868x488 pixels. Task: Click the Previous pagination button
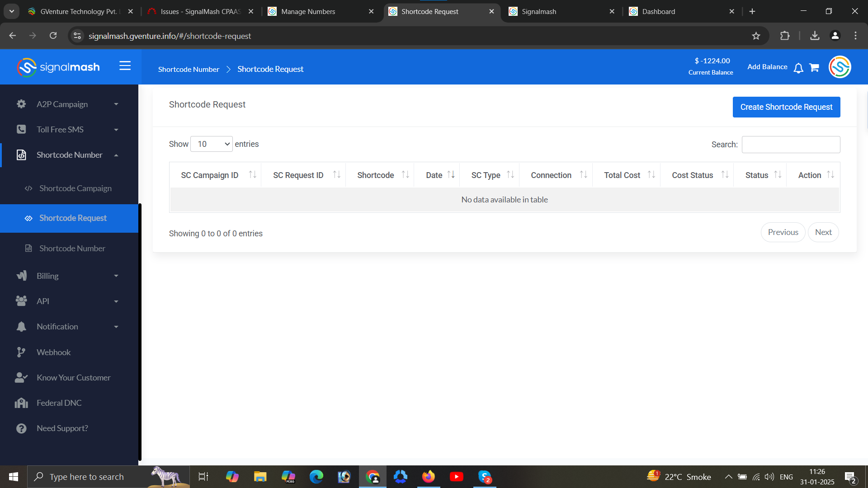[x=783, y=232]
